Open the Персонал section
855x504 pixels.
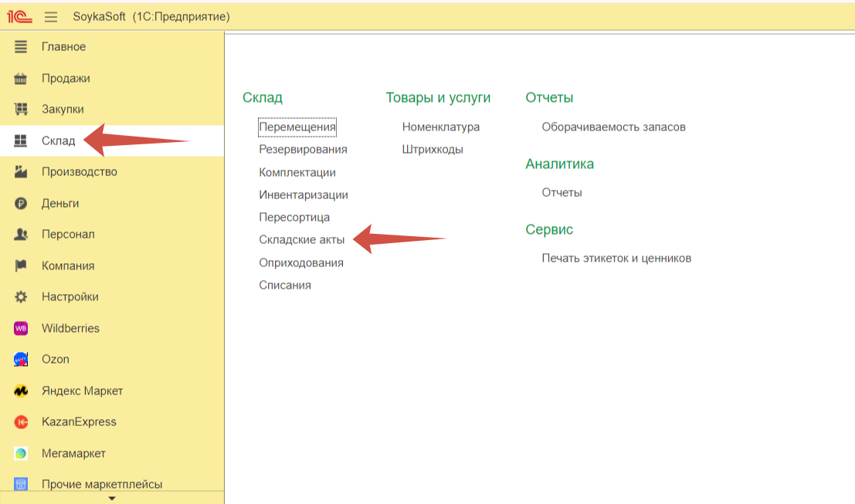point(112,235)
